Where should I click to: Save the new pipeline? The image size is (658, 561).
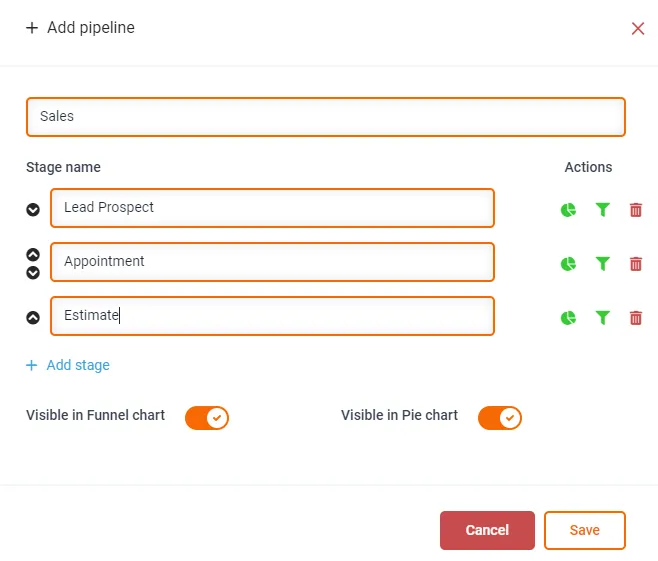(585, 530)
